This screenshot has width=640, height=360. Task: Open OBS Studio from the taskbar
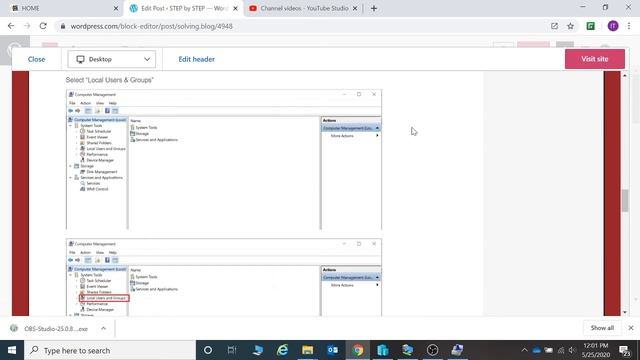pos(433,350)
